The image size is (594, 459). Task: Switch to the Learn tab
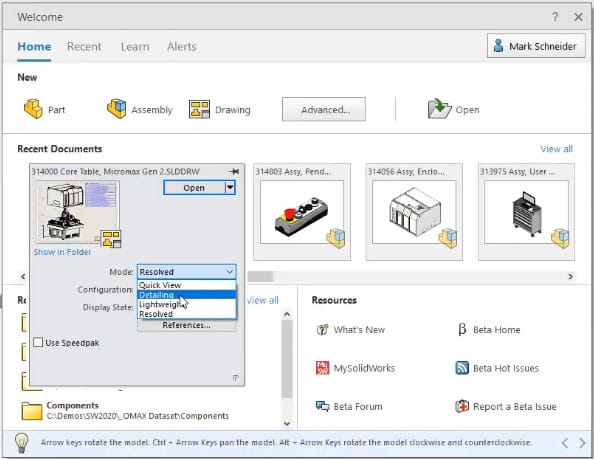tap(135, 47)
